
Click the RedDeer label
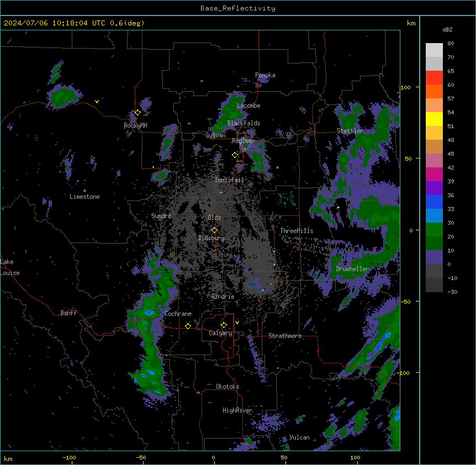[244, 141]
